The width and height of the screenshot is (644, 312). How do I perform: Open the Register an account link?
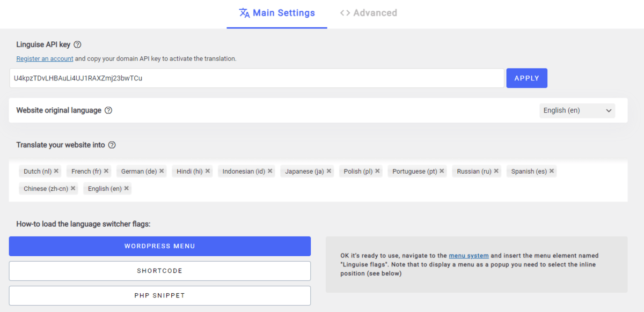(45, 58)
